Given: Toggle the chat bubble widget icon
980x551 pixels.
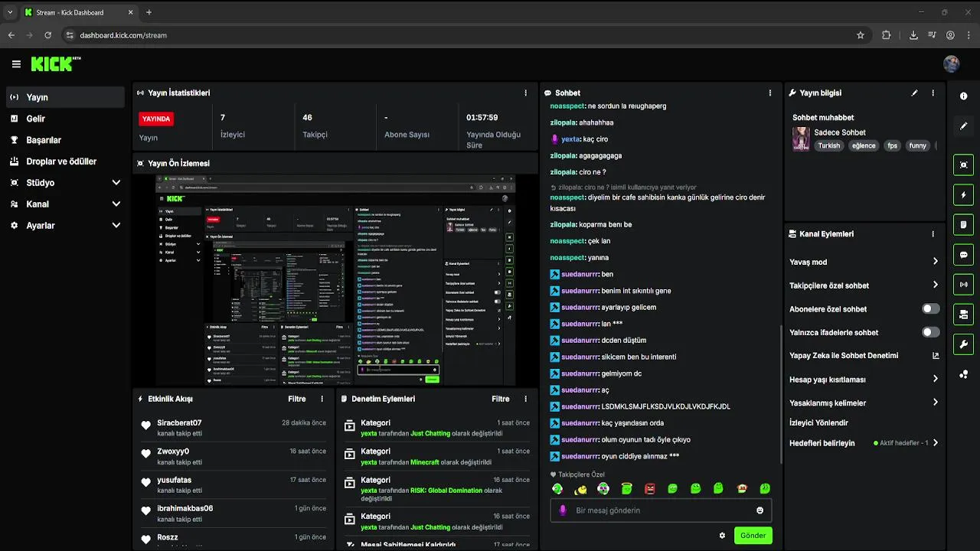Looking at the screenshot, I should click(x=963, y=255).
